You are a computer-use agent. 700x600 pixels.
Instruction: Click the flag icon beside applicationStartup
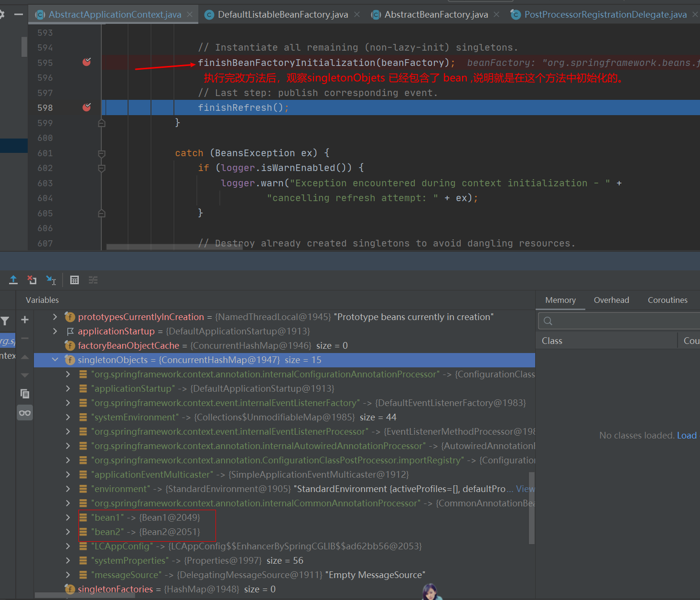coord(70,331)
